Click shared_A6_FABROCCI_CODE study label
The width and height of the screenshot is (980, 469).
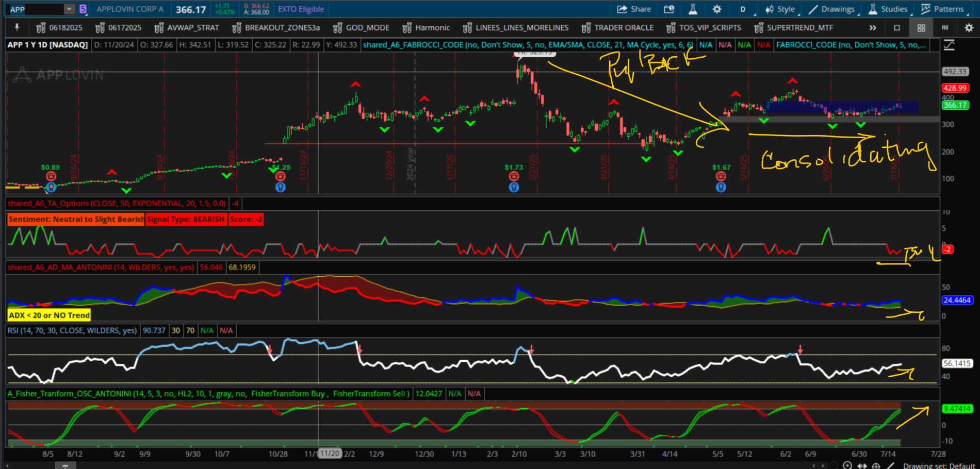pos(528,45)
